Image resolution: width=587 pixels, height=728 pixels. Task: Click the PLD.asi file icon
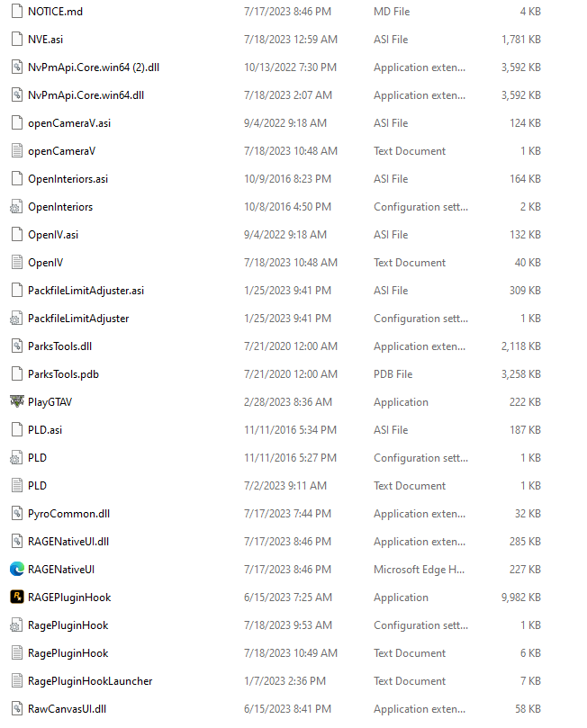click(17, 429)
